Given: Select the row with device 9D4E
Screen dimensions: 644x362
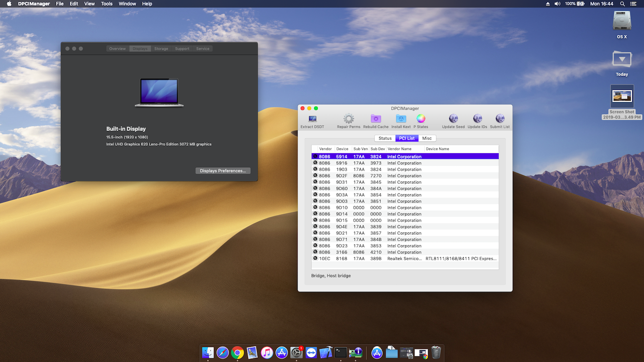Looking at the screenshot, I should click(x=405, y=227).
